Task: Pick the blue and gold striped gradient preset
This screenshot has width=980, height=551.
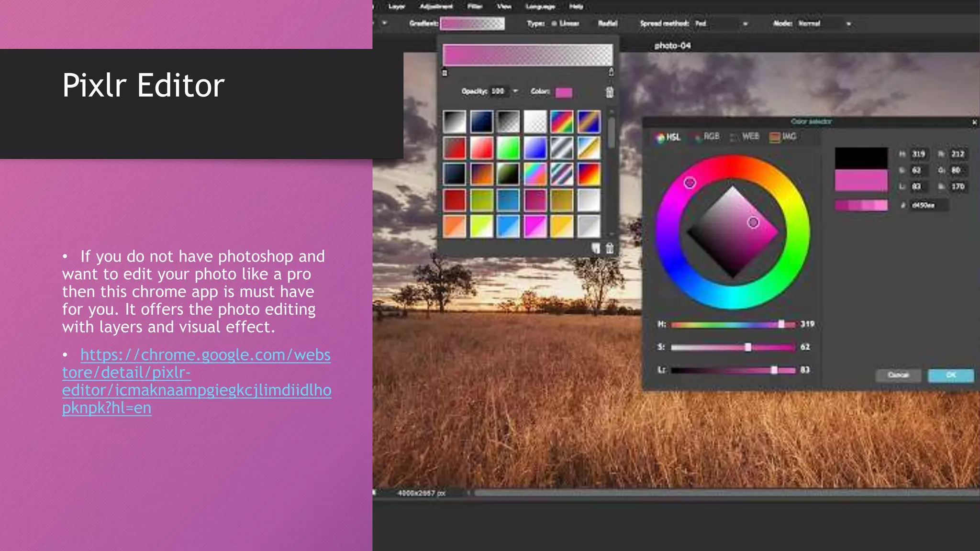Action: [589, 121]
